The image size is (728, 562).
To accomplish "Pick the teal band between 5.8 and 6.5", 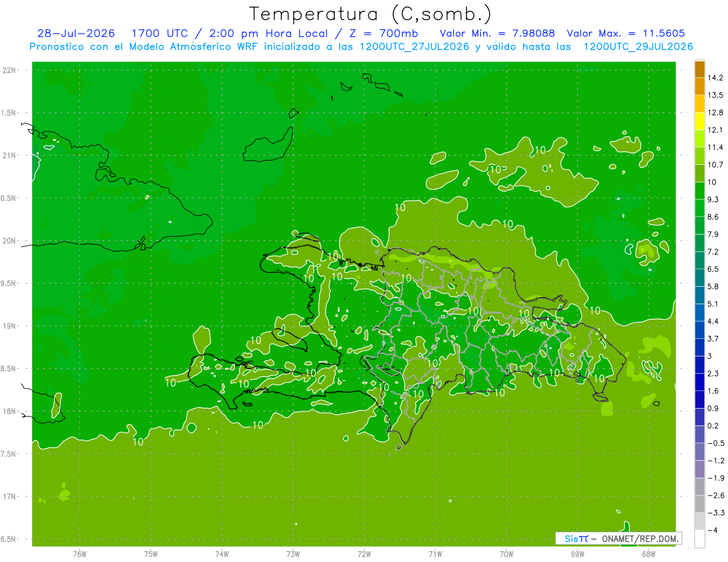I will point(699,278).
